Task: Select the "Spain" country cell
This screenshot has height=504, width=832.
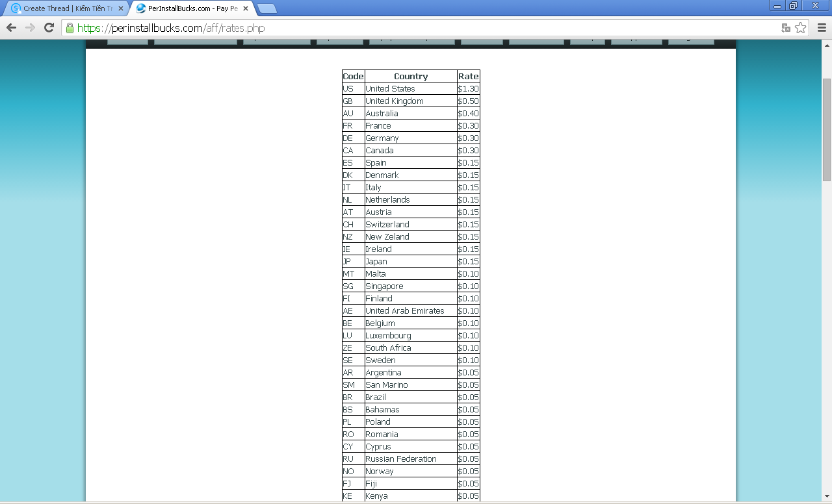Action: 411,162
